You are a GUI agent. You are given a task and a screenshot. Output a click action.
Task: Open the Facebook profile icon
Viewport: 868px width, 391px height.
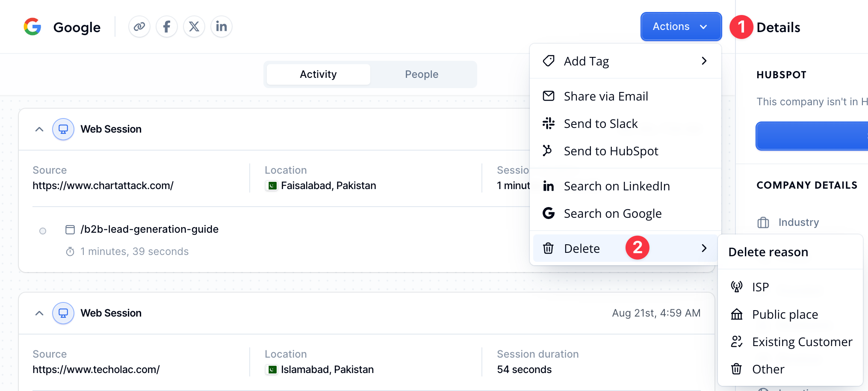(x=167, y=27)
